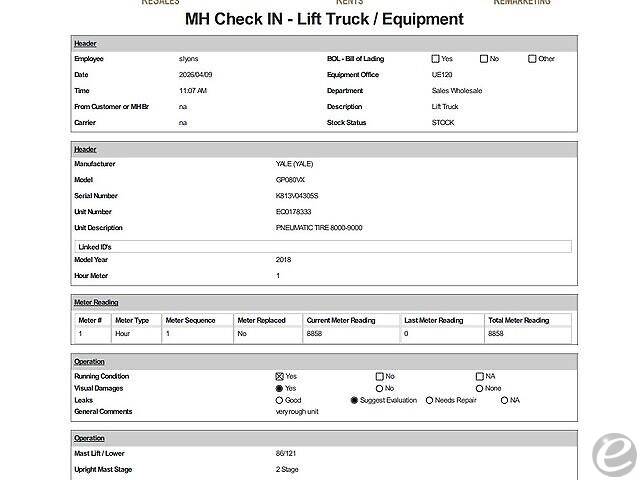Check Running Condition No checkbox
640x480 pixels.
point(380,376)
